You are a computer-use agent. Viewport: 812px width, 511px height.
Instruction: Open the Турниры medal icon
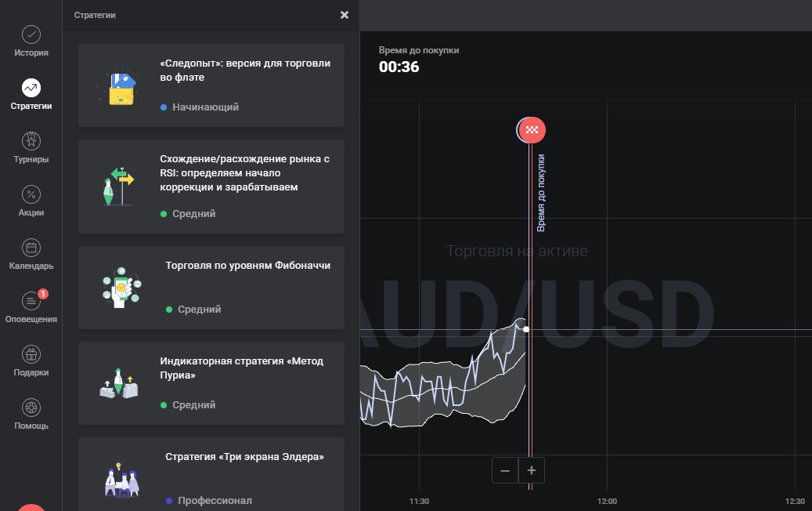pos(31,147)
